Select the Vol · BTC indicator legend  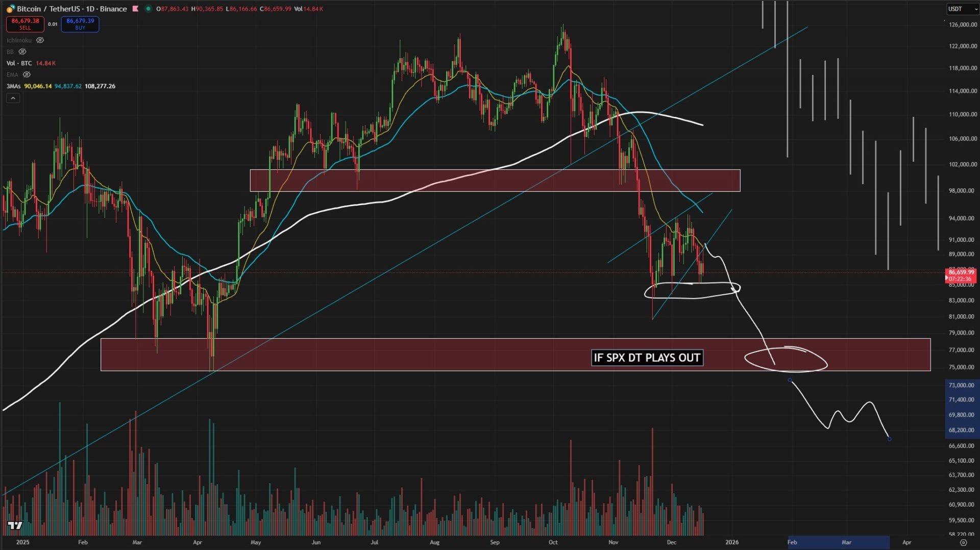coord(19,63)
